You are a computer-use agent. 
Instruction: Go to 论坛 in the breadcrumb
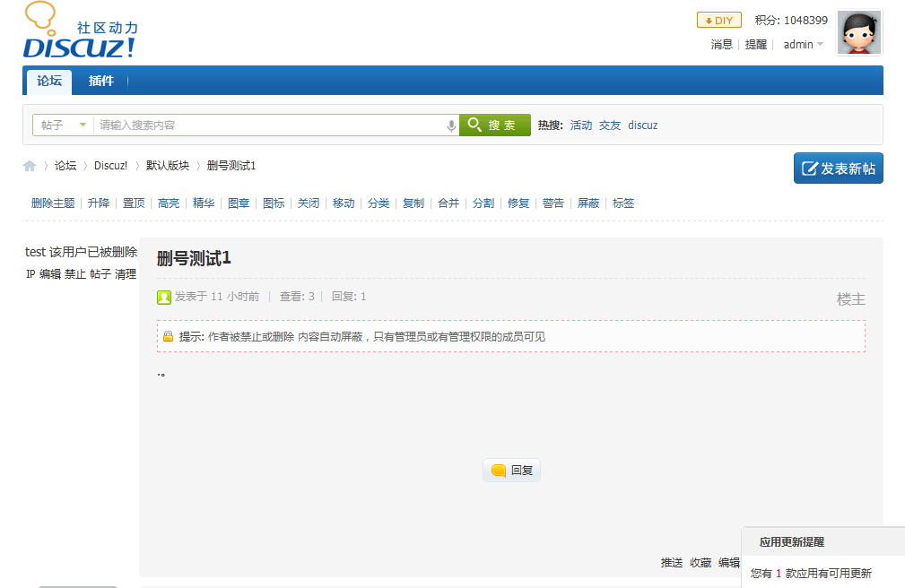(x=65, y=166)
